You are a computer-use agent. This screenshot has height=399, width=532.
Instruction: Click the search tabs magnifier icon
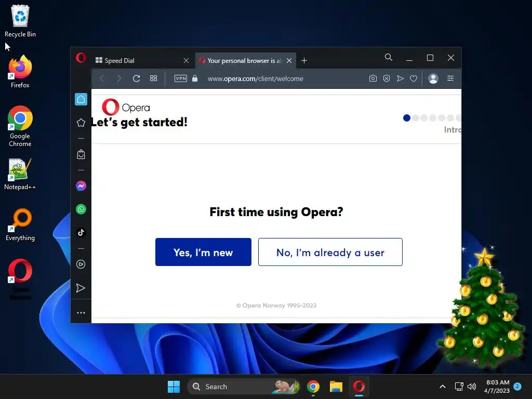coord(389,57)
